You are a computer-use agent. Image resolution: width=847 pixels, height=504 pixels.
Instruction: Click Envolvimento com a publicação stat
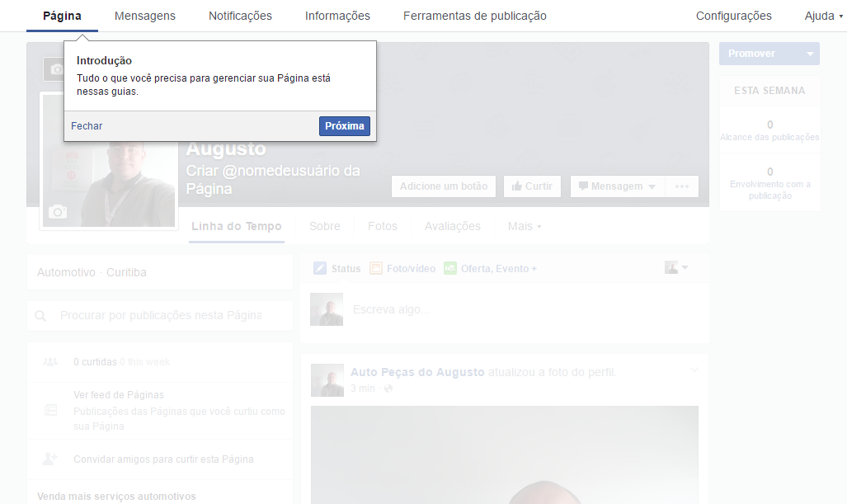pos(769,183)
